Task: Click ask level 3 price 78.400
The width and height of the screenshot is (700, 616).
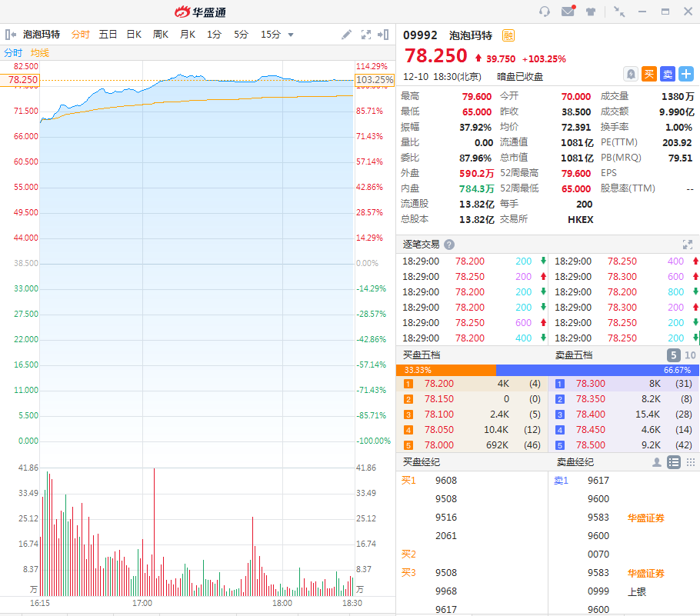Action: coord(591,415)
